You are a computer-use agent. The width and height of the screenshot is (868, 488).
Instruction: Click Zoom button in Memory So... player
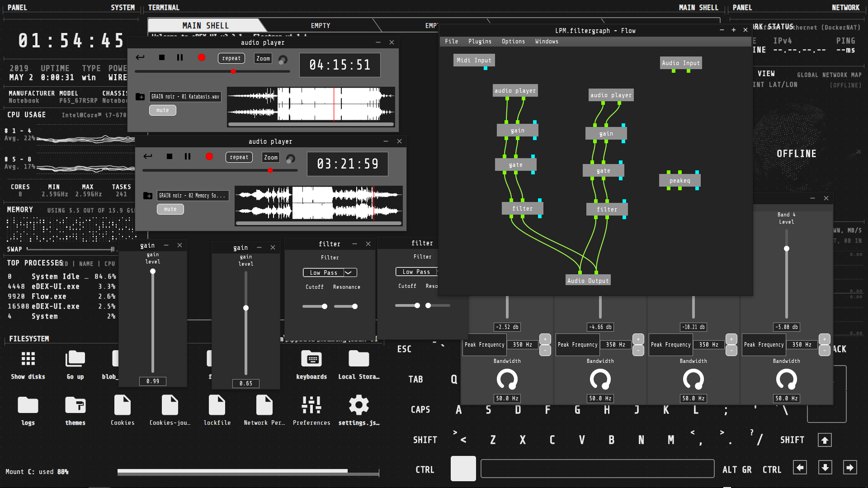tap(271, 157)
